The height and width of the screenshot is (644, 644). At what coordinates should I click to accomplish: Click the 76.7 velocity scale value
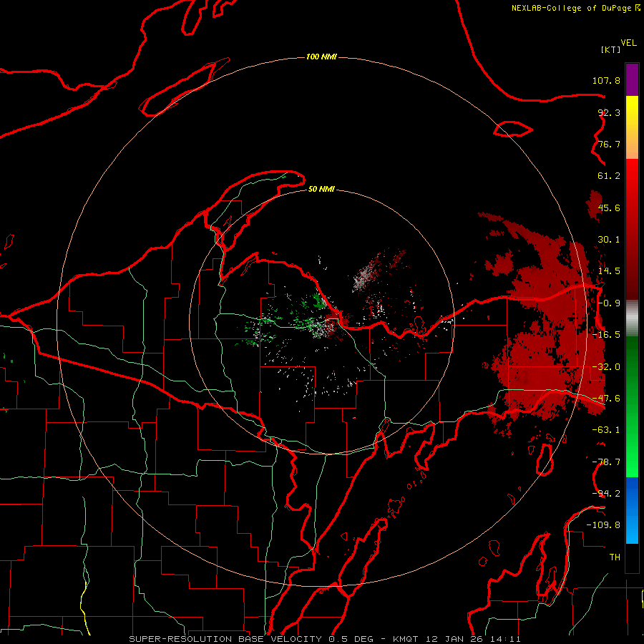[609, 144]
